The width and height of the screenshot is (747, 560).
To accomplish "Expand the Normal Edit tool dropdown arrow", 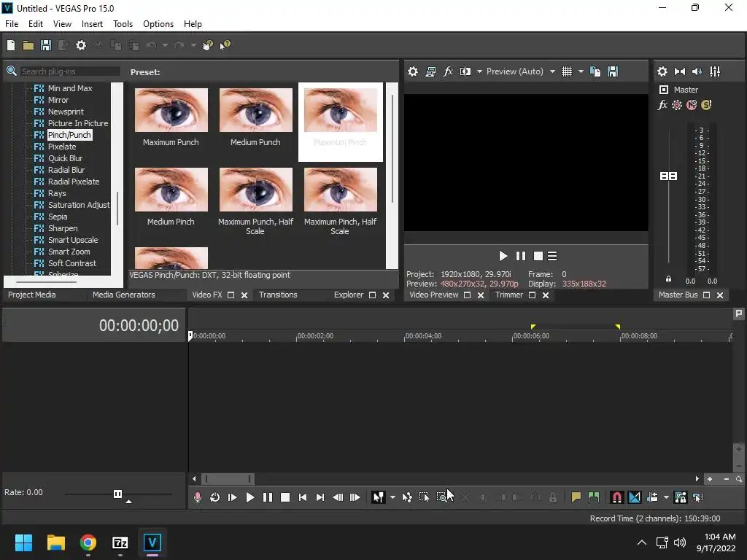I will pyautogui.click(x=392, y=497).
